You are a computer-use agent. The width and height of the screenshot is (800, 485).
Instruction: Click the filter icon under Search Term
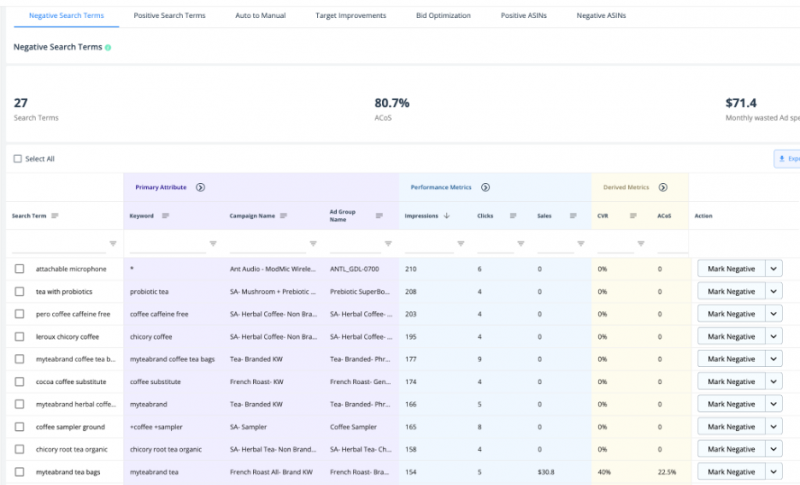click(112, 243)
